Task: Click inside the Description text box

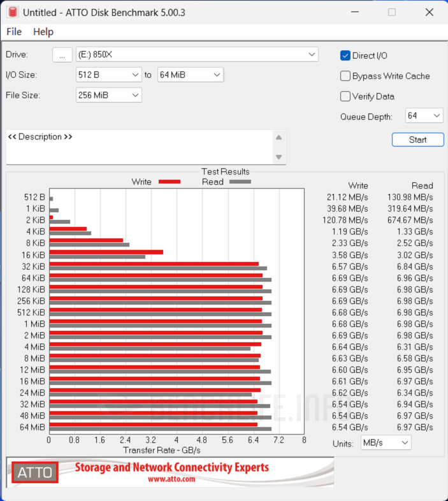Action: pos(140,147)
